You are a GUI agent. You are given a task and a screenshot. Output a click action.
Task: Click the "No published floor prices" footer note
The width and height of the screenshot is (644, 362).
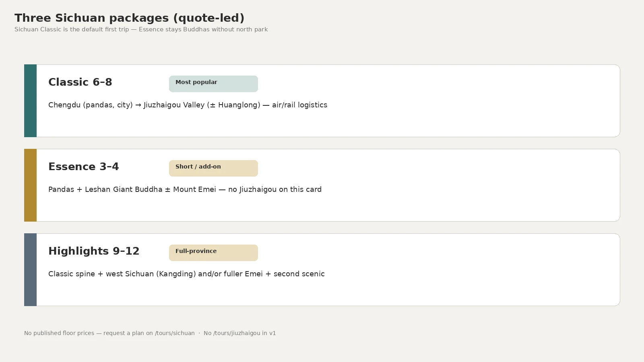[109, 333]
